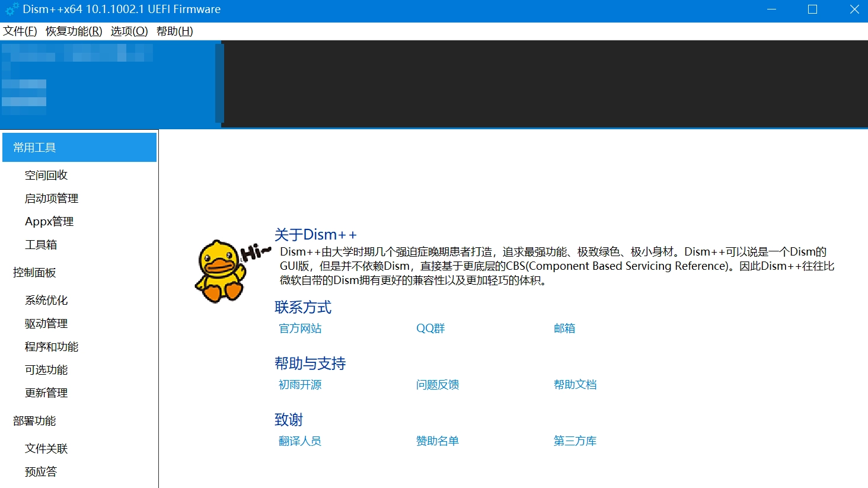Open 系统优化 in the sidebar

pyautogui.click(x=46, y=300)
